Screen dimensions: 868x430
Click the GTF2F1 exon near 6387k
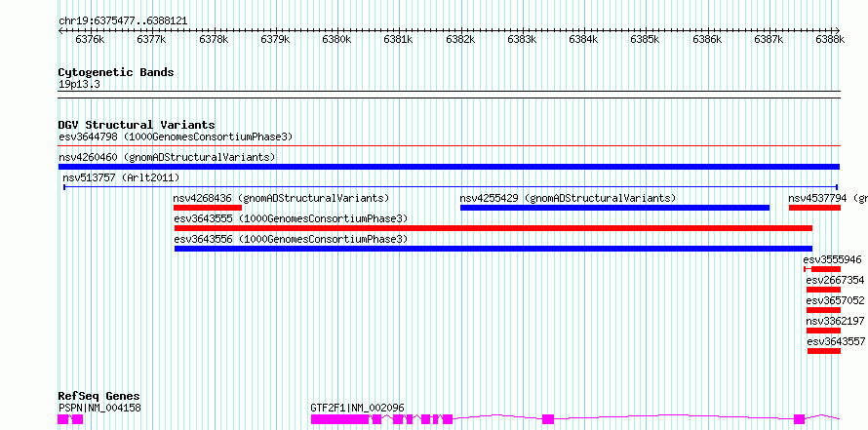pyautogui.click(x=799, y=419)
